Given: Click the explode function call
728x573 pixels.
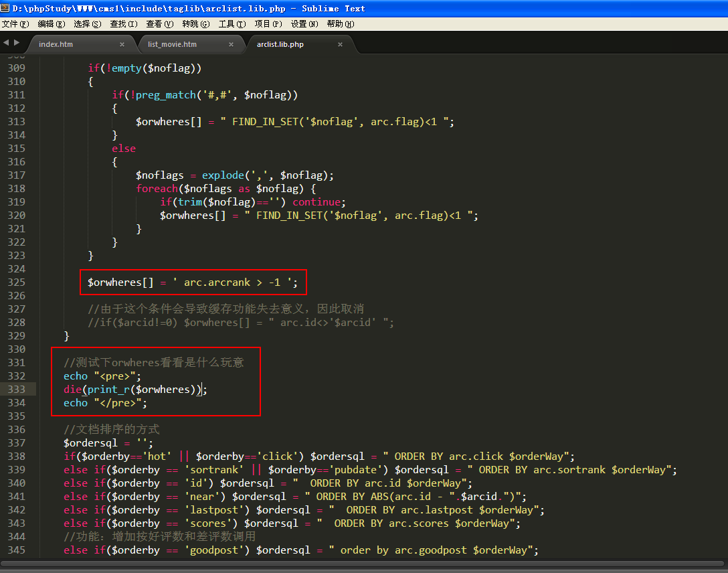Looking at the screenshot, I should click(223, 175).
